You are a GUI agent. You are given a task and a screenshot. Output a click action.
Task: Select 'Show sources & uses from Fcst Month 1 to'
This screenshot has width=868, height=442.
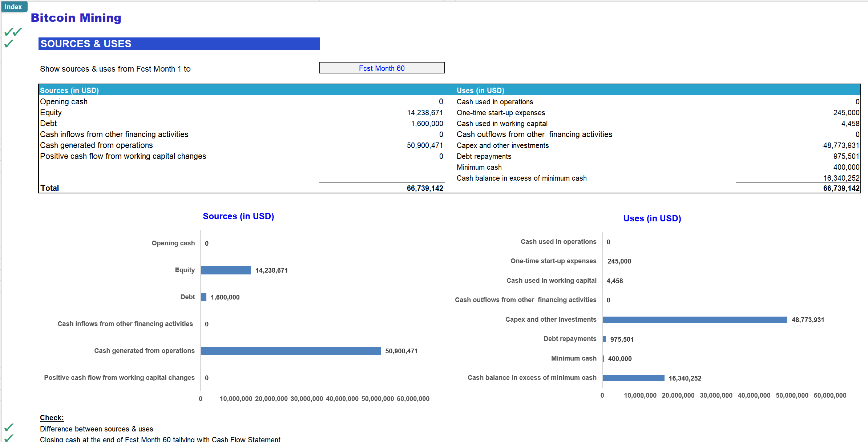(x=115, y=69)
